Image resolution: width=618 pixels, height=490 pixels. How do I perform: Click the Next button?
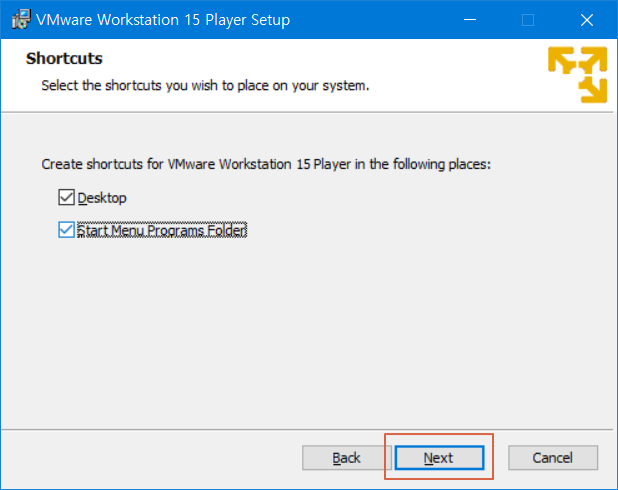[439, 458]
